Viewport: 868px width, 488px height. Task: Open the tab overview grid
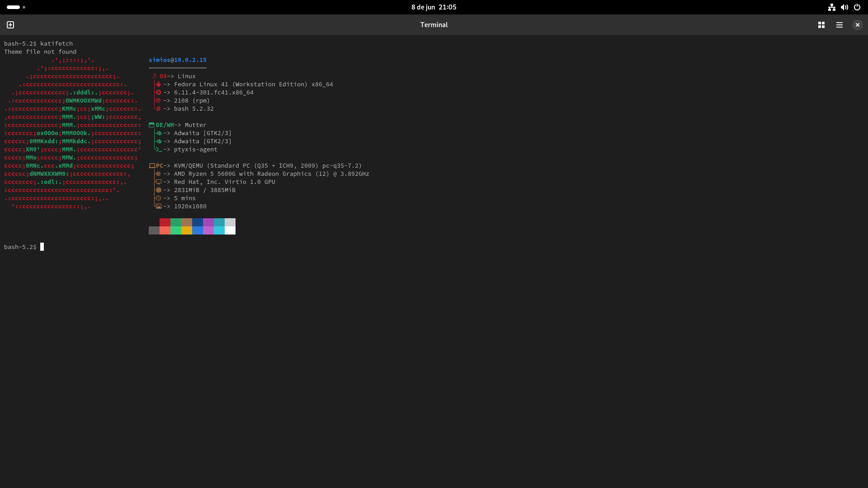pyautogui.click(x=821, y=25)
